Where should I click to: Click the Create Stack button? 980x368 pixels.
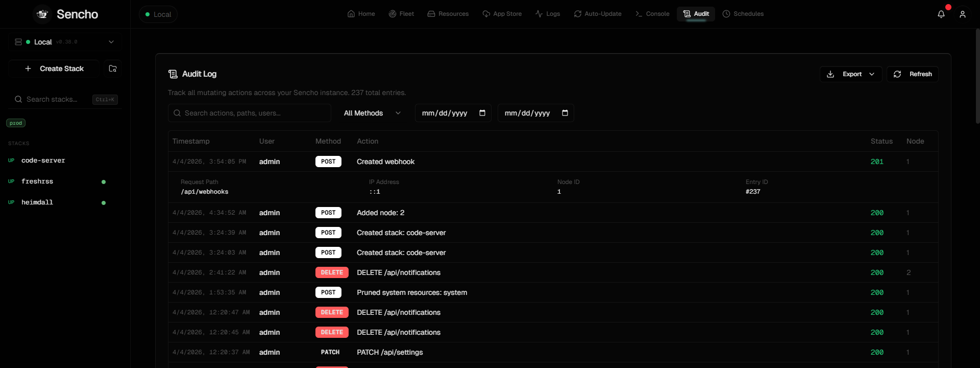(54, 68)
